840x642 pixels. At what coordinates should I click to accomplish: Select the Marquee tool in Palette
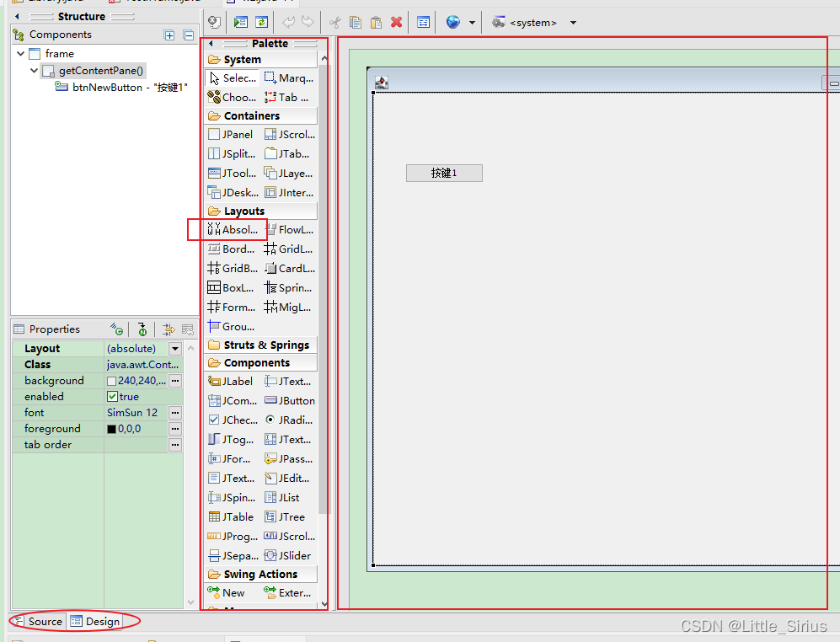pyautogui.click(x=289, y=78)
